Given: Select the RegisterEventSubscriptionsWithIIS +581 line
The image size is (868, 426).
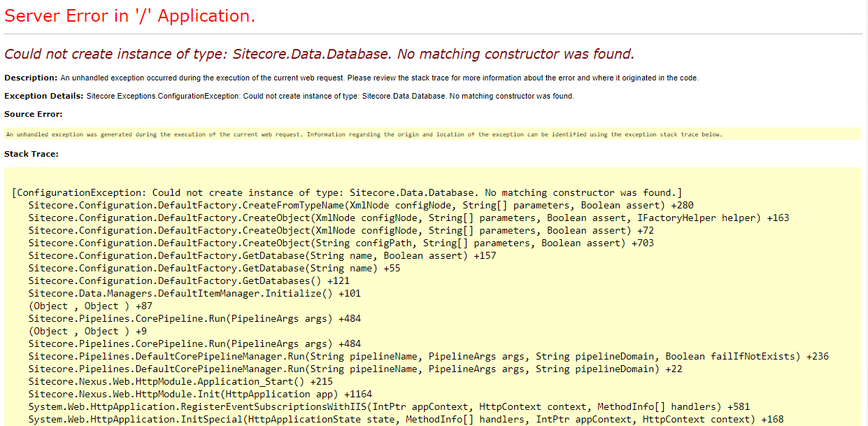Looking at the screenshot, I should (389, 406).
